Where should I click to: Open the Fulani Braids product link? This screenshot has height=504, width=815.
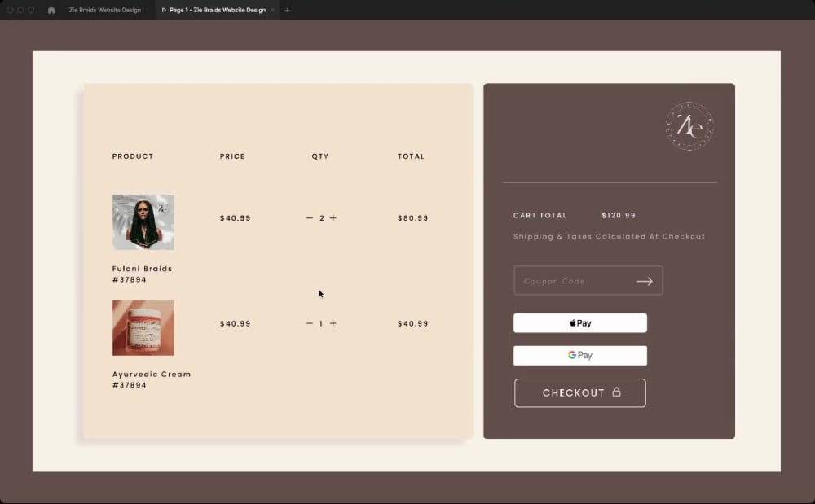click(142, 268)
